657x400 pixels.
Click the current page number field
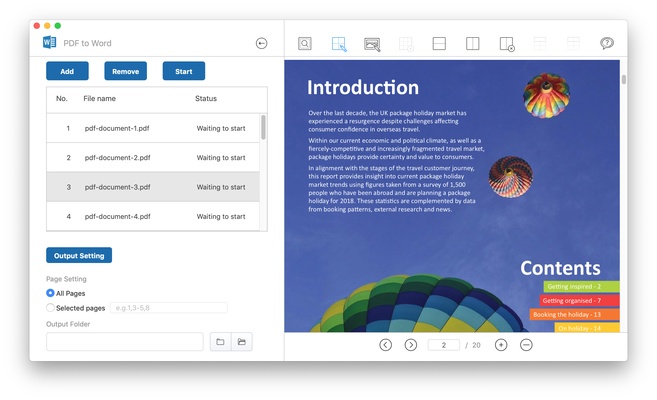(444, 345)
